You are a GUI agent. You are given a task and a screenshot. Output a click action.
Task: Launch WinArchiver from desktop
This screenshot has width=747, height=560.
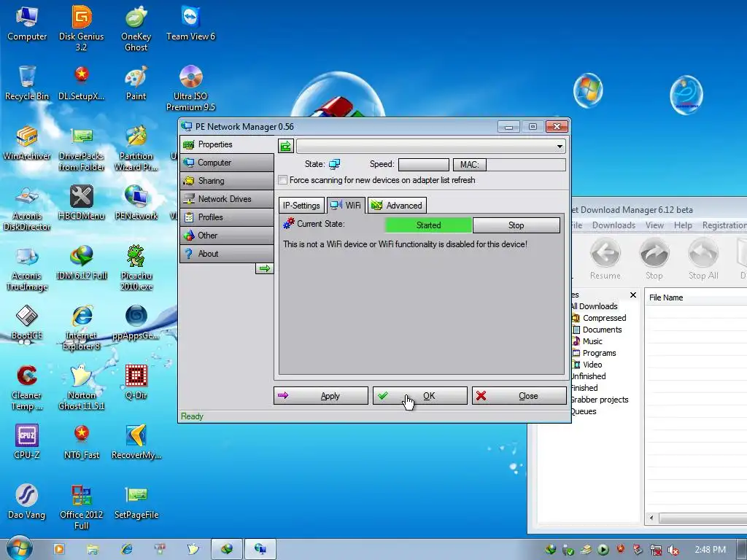[27, 144]
